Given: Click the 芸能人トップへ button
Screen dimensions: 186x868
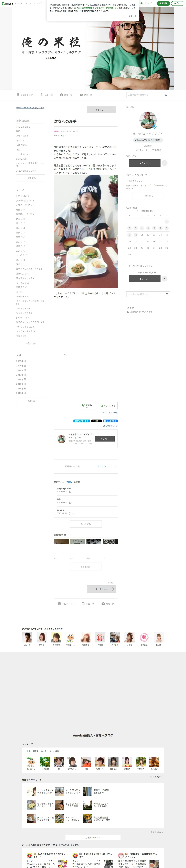Looking at the screenshot, I should point(93,837).
